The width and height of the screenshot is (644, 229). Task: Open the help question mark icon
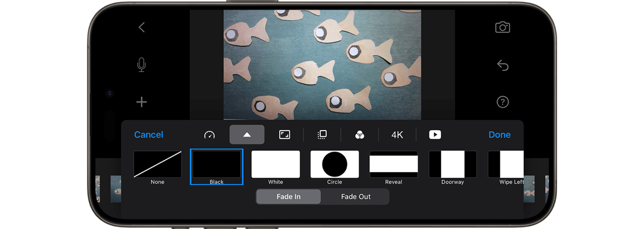(x=502, y=102)
